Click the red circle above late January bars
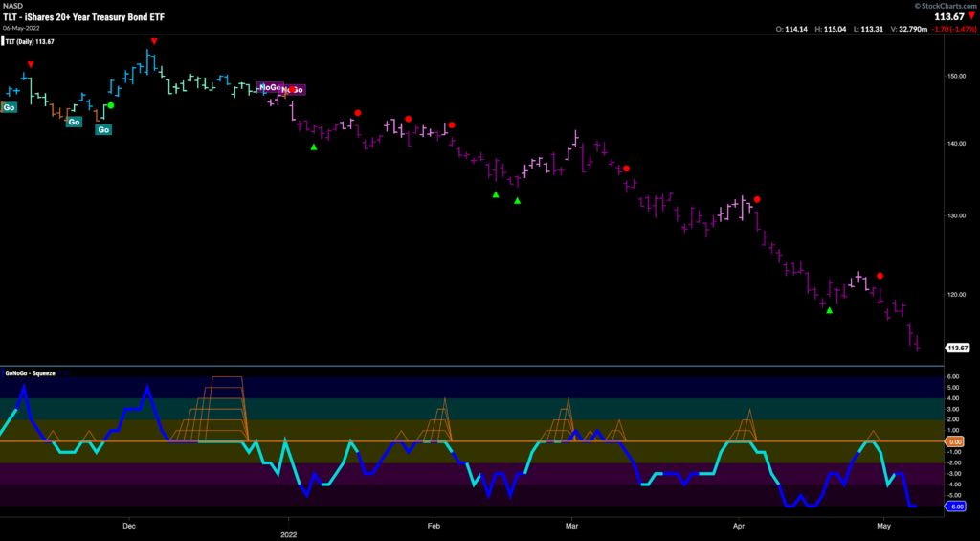 408,118
